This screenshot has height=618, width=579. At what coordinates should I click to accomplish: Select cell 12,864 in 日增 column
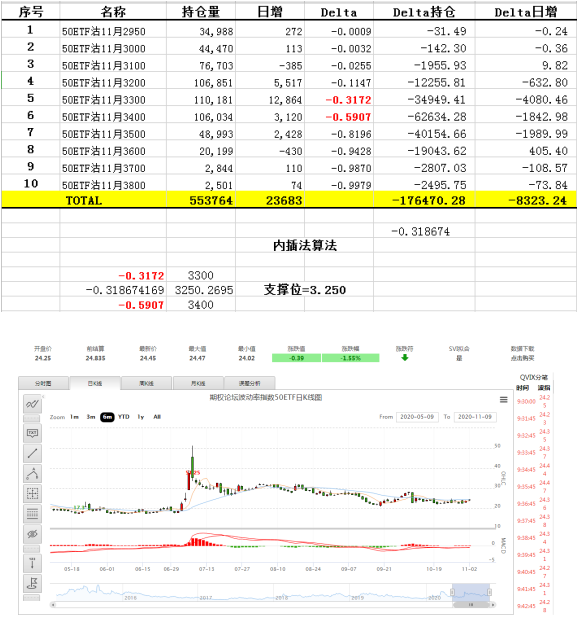270,100
